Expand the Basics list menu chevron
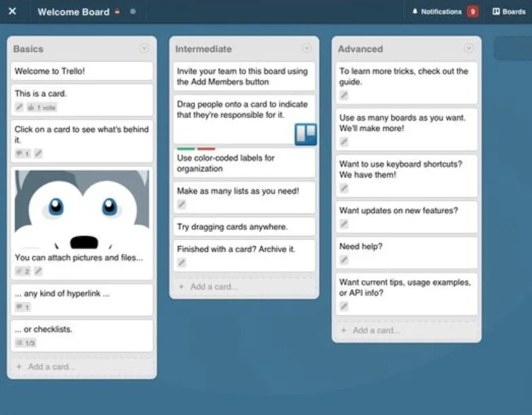 [144, 48]
